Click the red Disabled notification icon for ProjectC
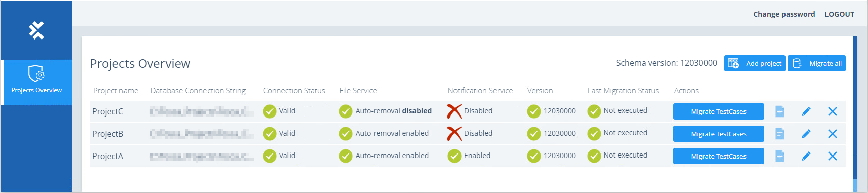The height and width of the screenshot is (193, 868). click(x=454, y=111)
